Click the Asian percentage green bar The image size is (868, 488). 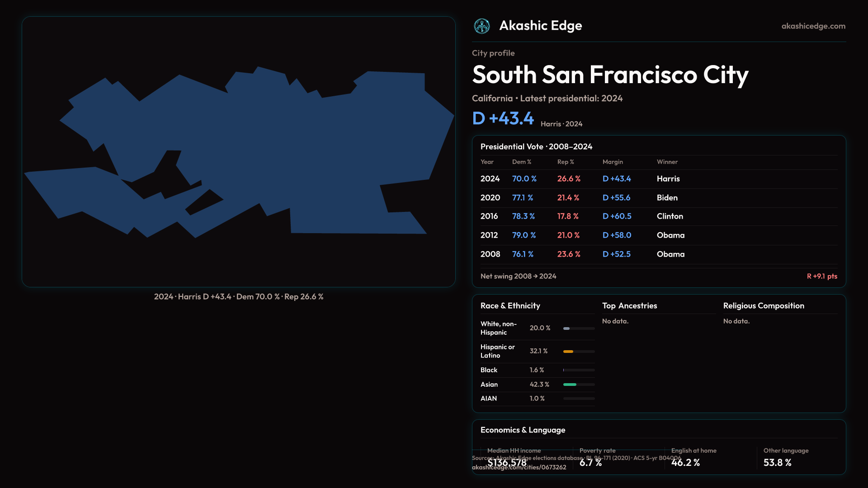coord(570,385)
